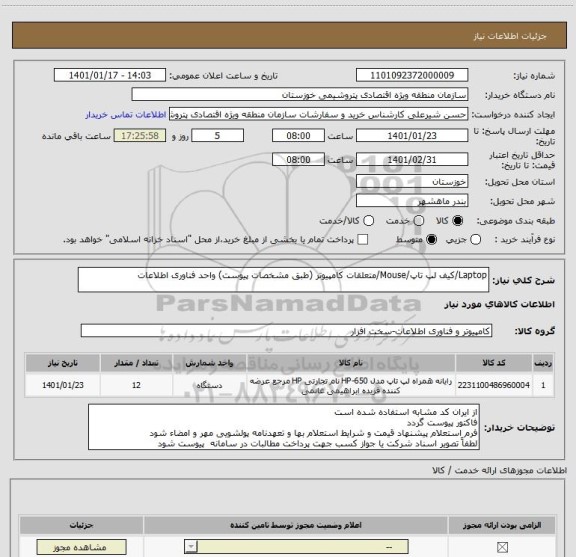Select the کالا/خدمت radio button
The image size is (576, 557).
(x=368, y=221)
